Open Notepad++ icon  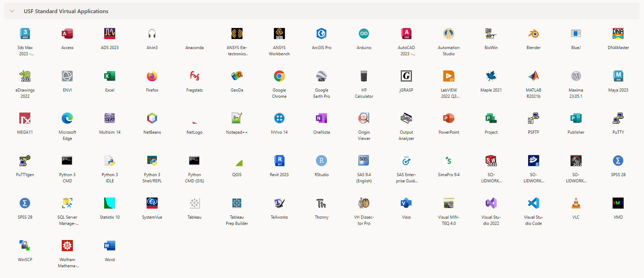tap(237, 118)
